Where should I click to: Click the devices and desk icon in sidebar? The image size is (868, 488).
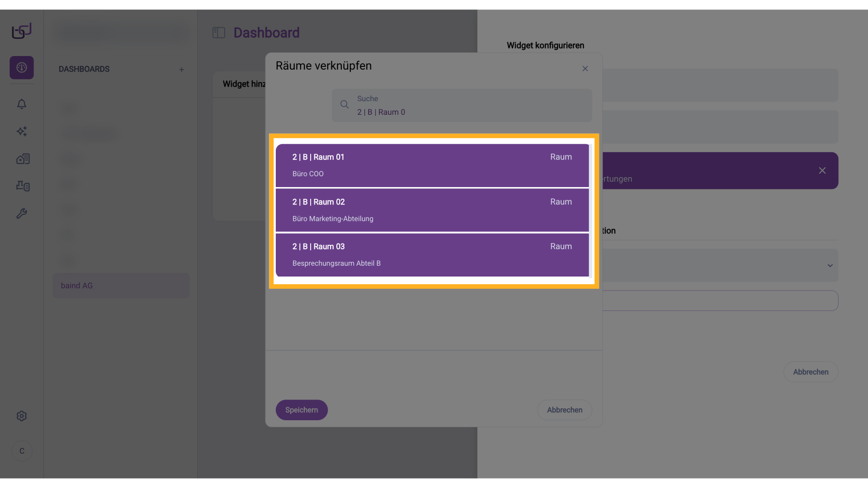23,186
